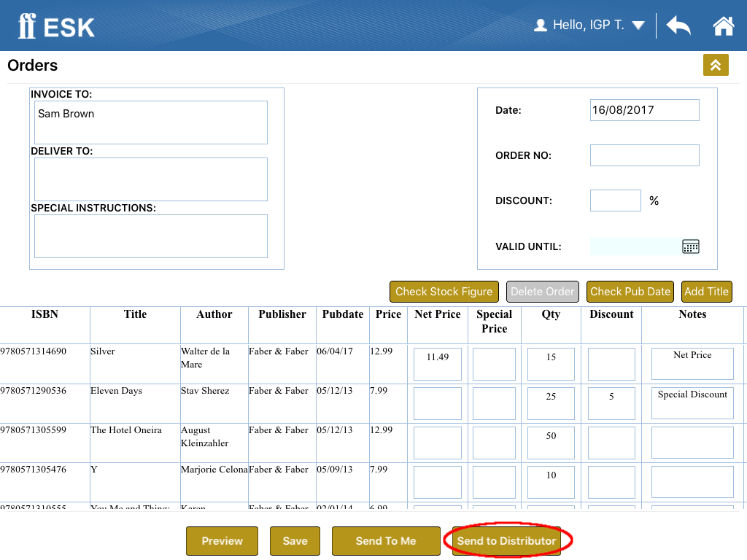Click the Special Price field for Eleven Days
The image size is (747, 560).
pos(494,403)
